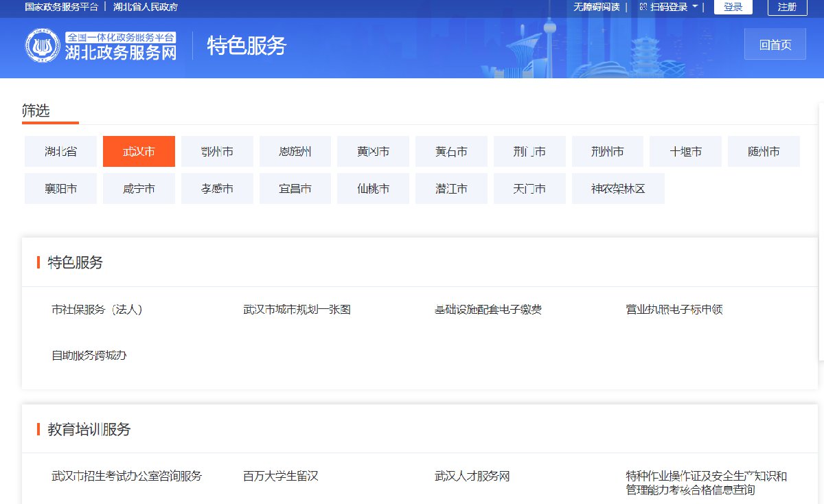The image size is (824, 504).
Task: Choose 十堰市 in the filter list
Action: tap(685, 152)
